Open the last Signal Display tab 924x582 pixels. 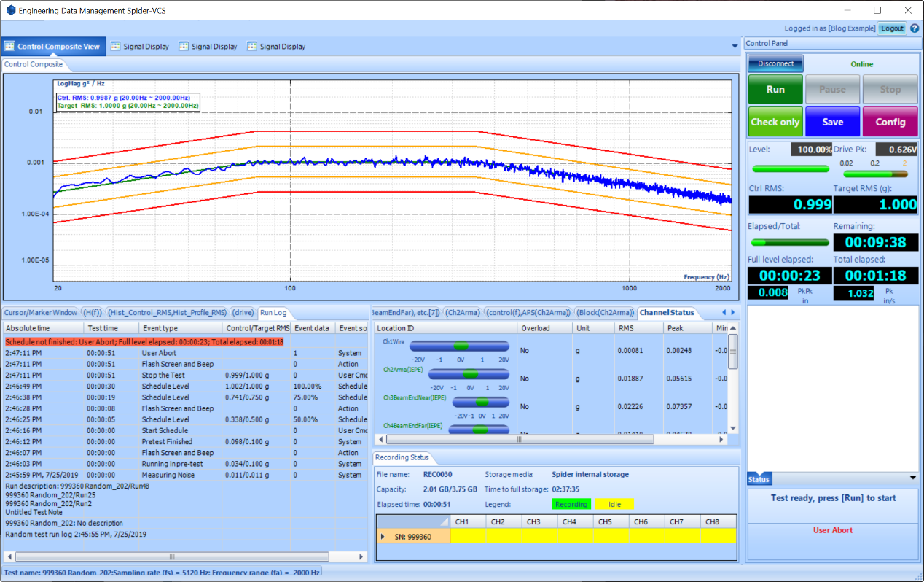tap(276, 46)
